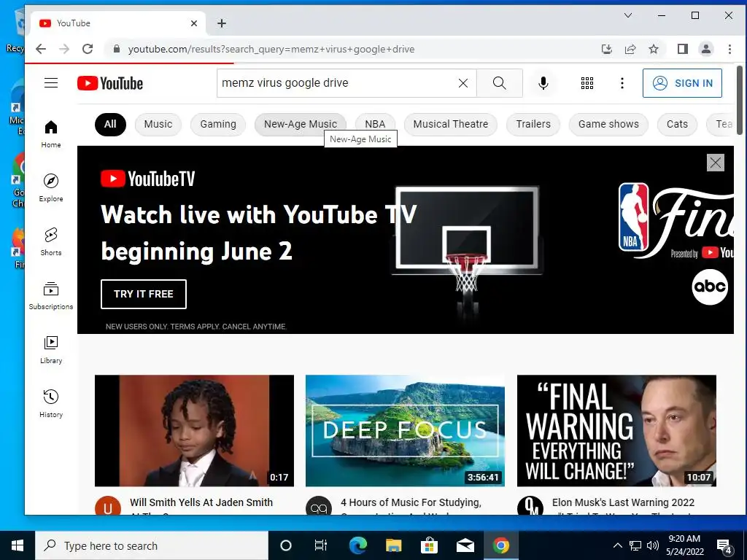Screen dimensions: 747x560
Task: Open 4 Hours of Music For Studying title
Action: click(x=411, y=503)
